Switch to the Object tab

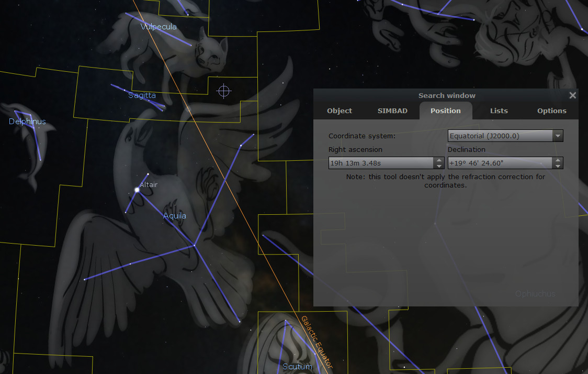tap(340, 111)
